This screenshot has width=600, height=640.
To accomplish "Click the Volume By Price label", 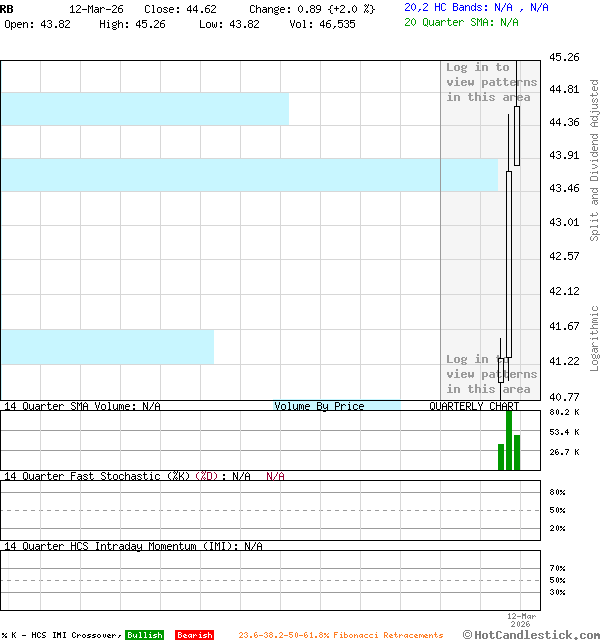I will (319, 406).
